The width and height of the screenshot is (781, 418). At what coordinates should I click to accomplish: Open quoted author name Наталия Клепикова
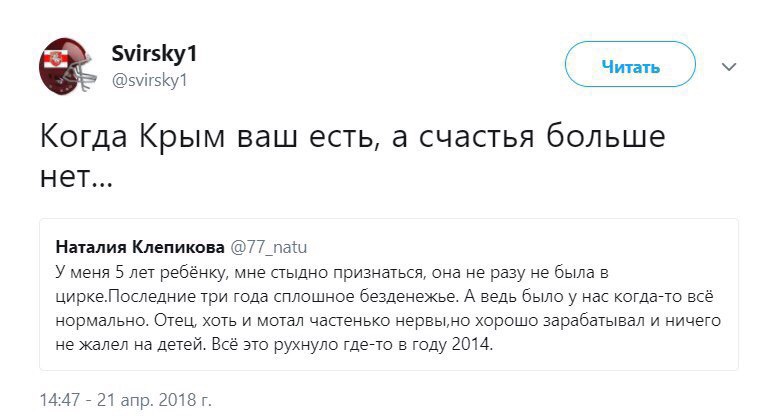pyautogui.click(x=138, y=246)
